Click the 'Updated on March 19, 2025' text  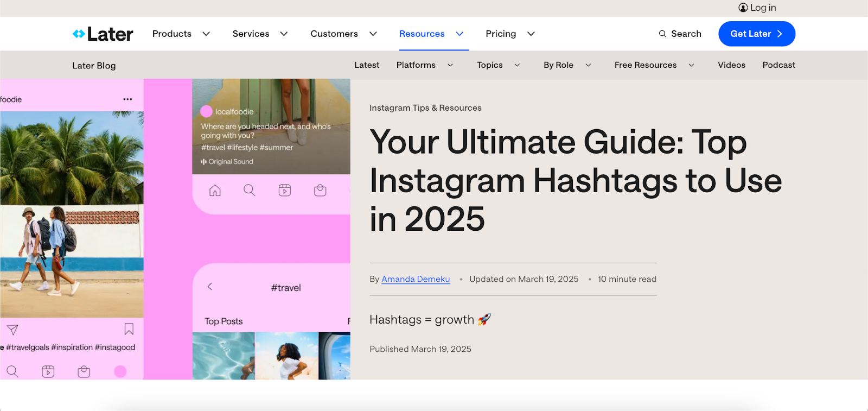(524, 279)
